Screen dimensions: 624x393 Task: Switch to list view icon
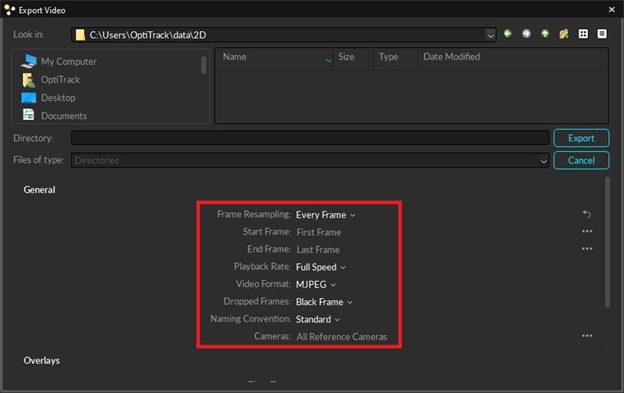click(583, 34)
